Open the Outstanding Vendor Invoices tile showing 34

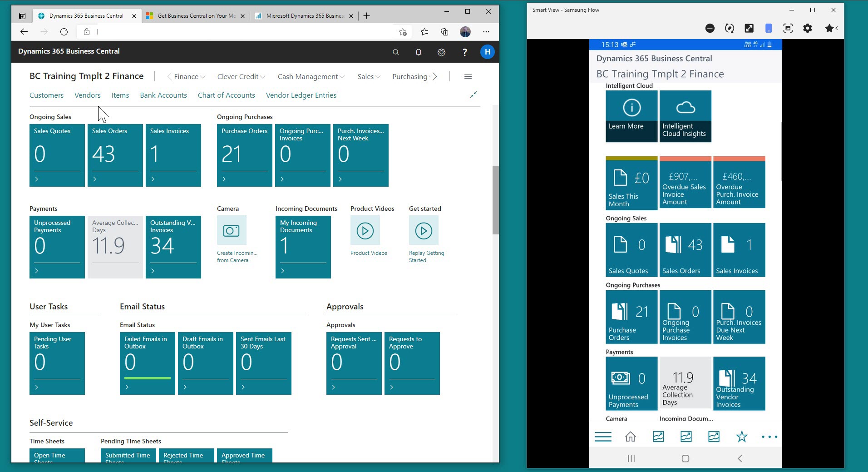pyautogui.click(x=173, y=247)
